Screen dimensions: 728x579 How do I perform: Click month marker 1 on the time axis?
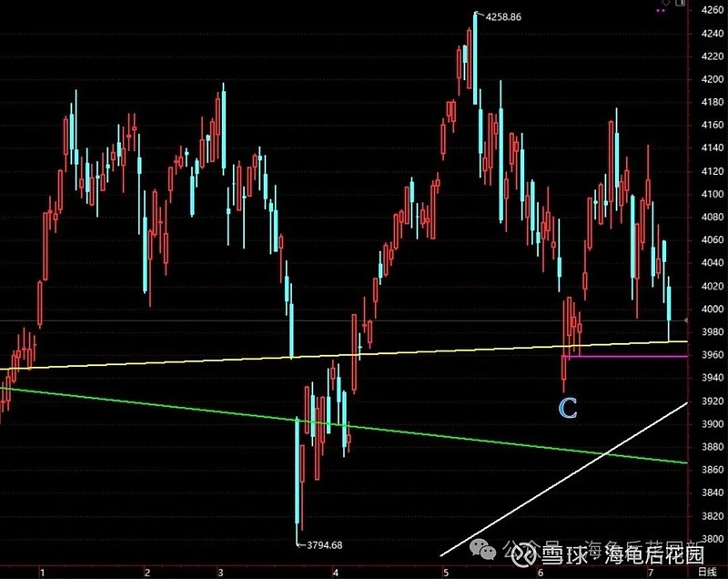pos(42,573)
